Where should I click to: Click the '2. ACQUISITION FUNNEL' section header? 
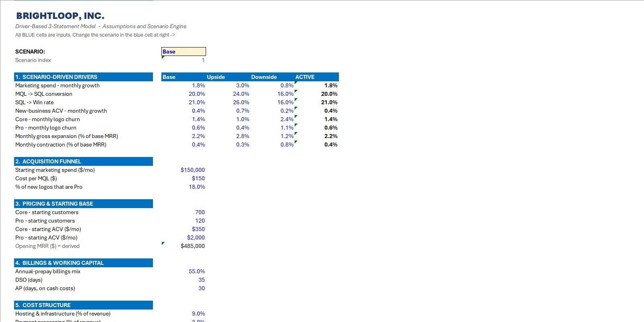pos(83,161)
